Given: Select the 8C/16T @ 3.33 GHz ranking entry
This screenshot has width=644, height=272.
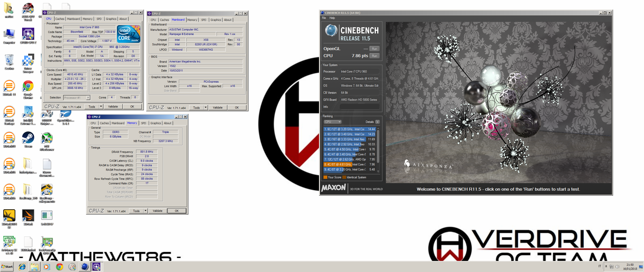Looking at the screenshot, I should [x=349, y=139].
